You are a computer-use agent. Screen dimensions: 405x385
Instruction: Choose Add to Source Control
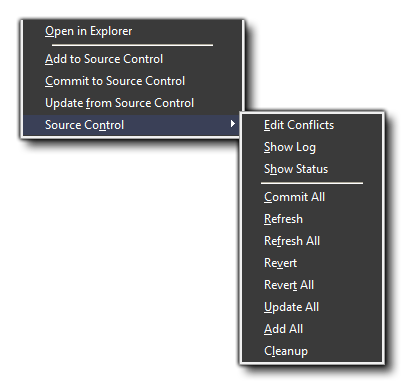coord(132,59)
